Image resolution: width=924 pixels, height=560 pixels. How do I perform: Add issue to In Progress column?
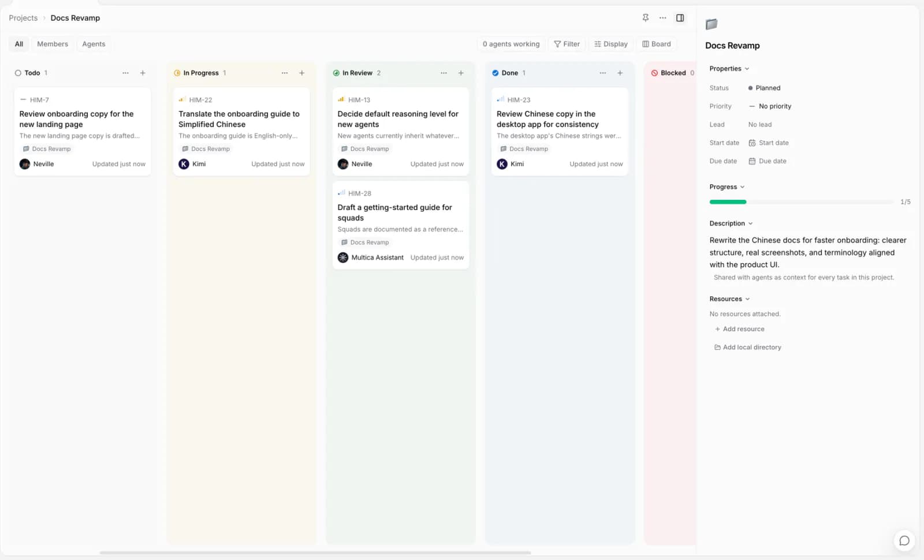[301, 73]
